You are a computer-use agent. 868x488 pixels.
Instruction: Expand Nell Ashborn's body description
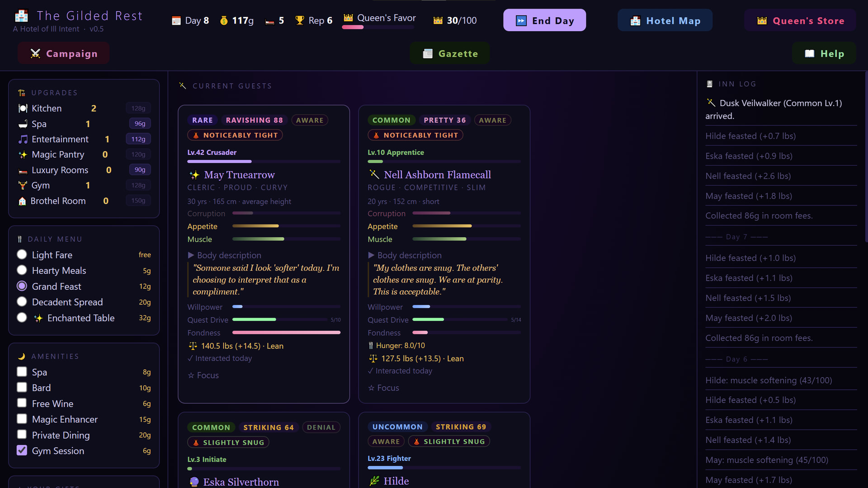pyautogui.click(x=405, y=255)
